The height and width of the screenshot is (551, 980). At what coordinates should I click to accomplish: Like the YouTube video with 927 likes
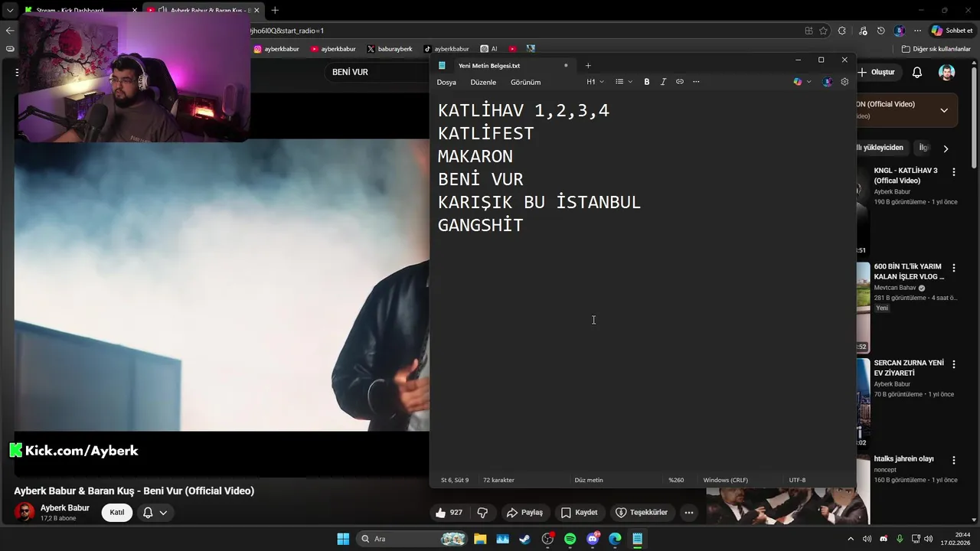(449, 513)
